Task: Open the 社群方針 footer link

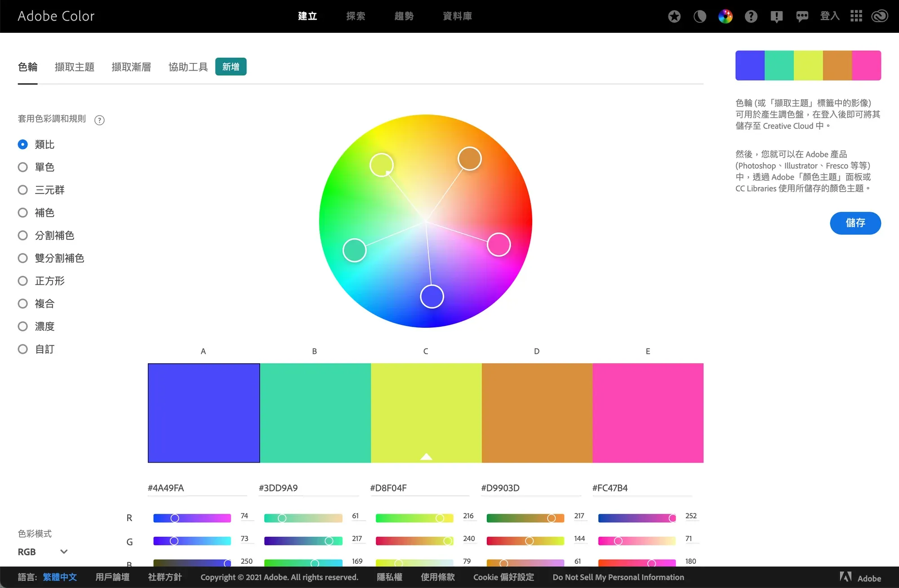Action: 165,577
